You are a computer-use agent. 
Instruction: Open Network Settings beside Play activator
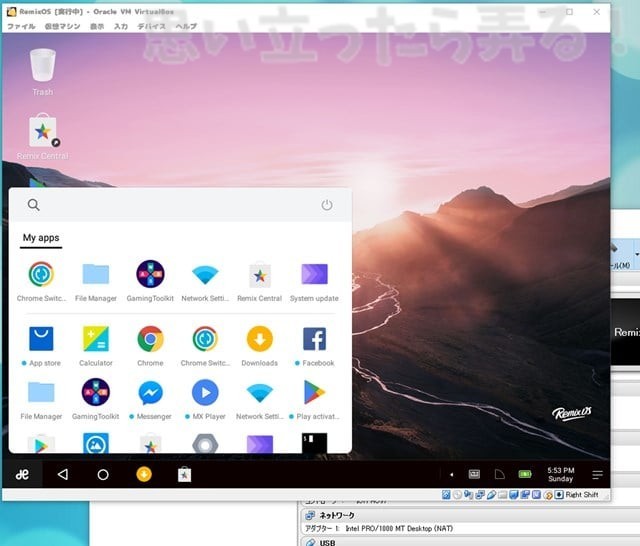260,400
